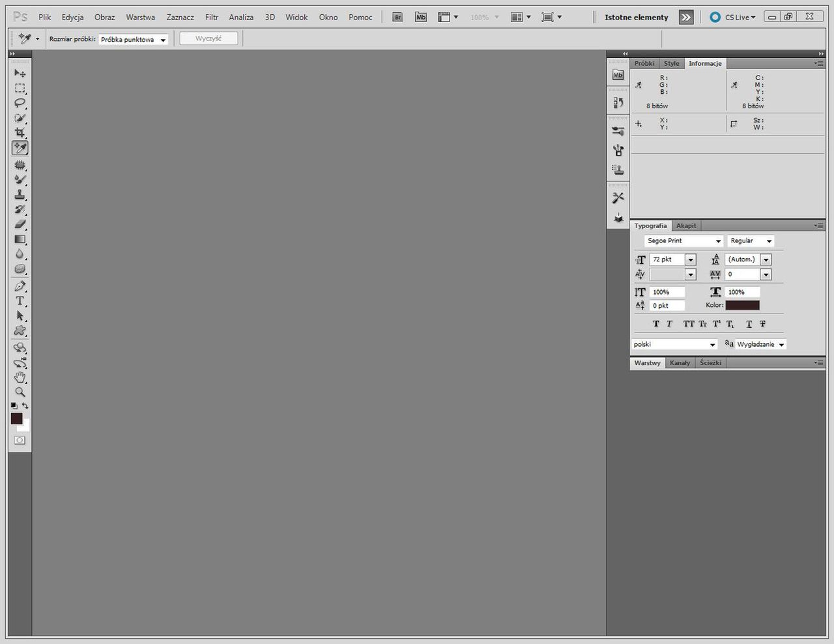The image size is (834, 644).
Task: Select the Type tool
Action: click(x=20, y=301)
